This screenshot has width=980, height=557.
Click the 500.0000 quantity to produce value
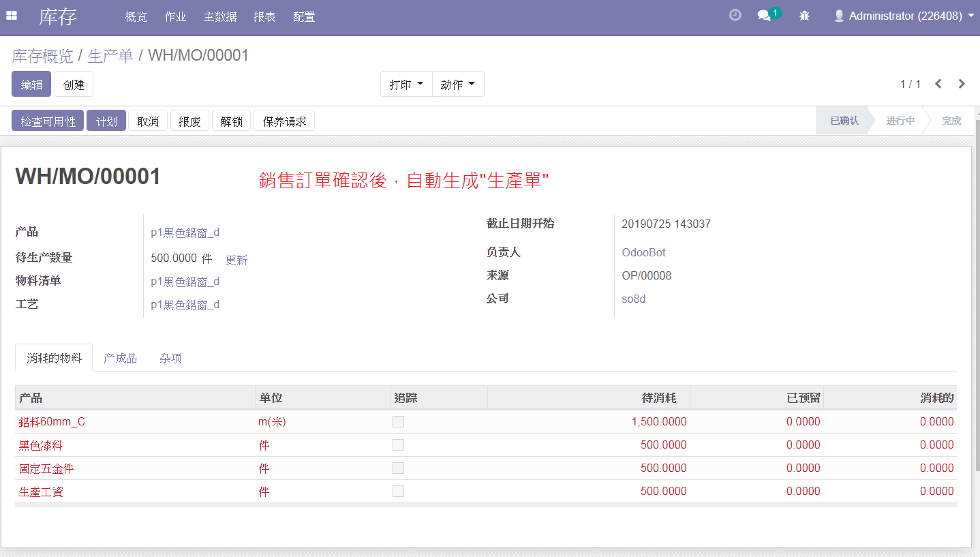coord(175,259)
